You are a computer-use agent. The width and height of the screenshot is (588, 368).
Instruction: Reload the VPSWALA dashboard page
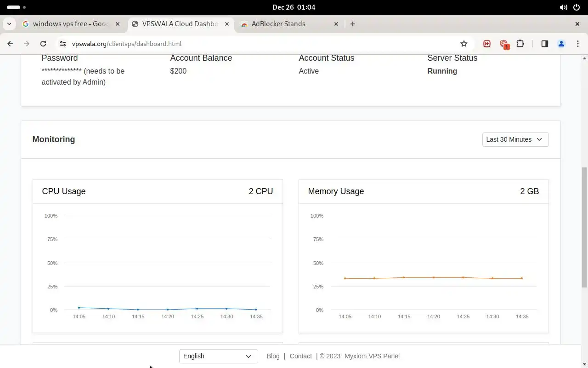pyautogui.click(x=43, y=44)
